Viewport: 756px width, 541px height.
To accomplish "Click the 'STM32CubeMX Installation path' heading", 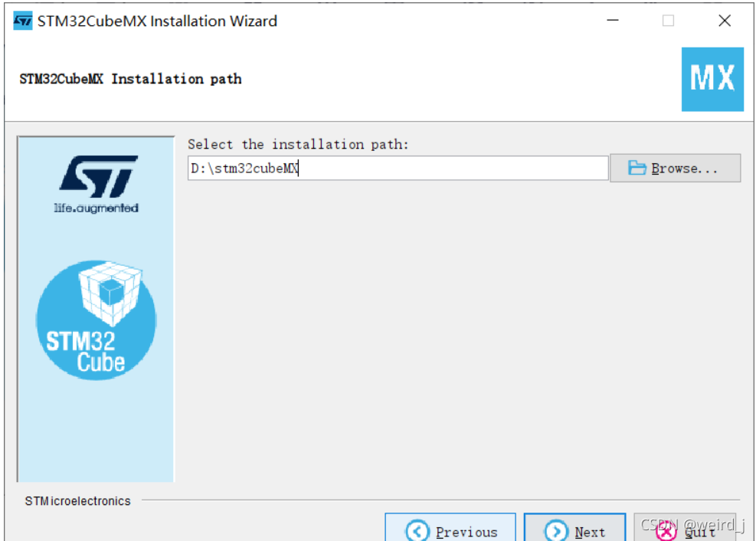I will click(130, 79).
